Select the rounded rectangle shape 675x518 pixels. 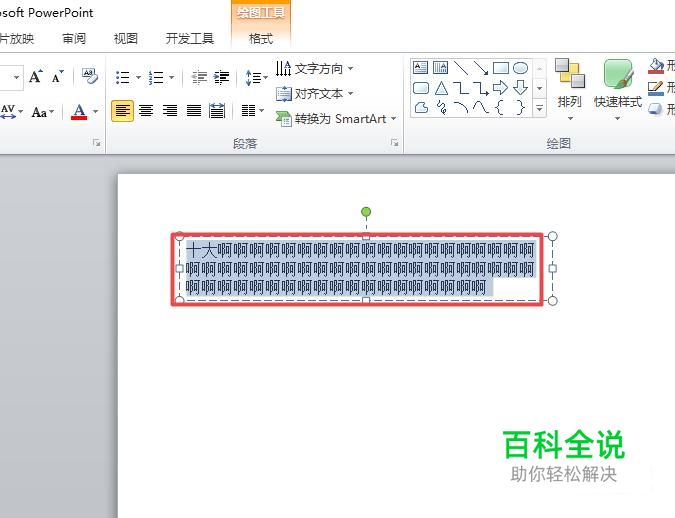tap(421, 88)
